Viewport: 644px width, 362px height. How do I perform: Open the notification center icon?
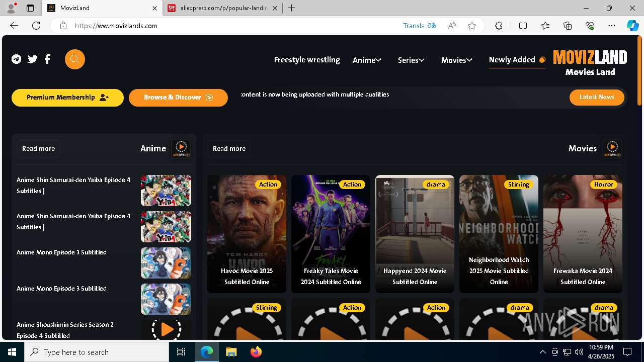[627, 352]
